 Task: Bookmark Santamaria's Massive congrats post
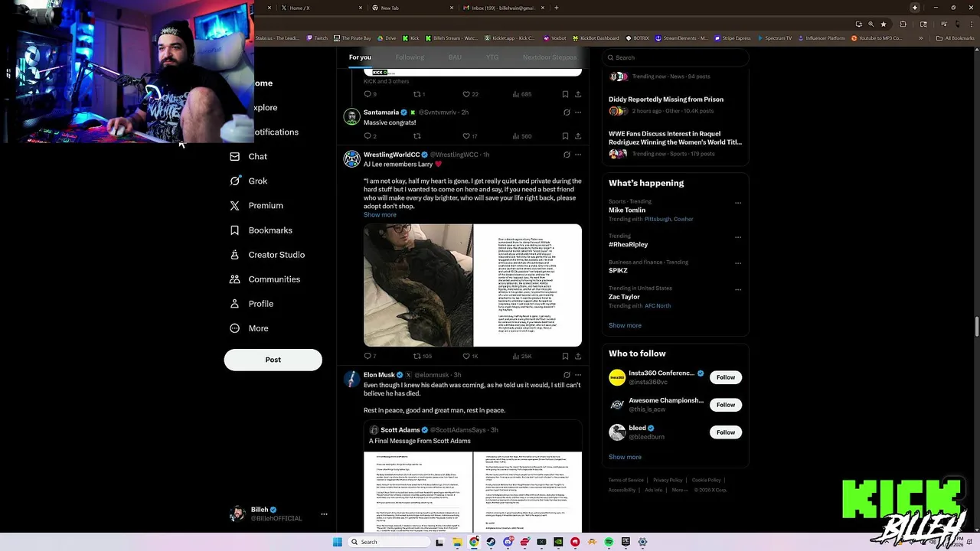565,136
